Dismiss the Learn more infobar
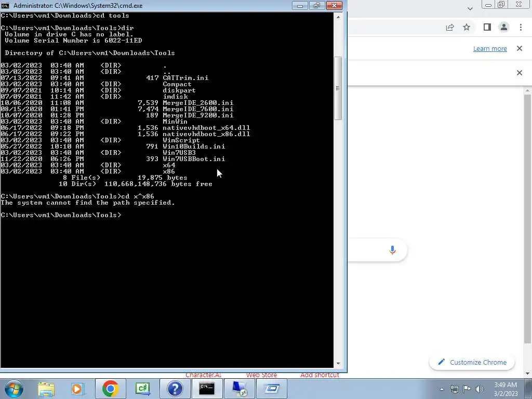The image size is (532, 399). click(520, 48)
